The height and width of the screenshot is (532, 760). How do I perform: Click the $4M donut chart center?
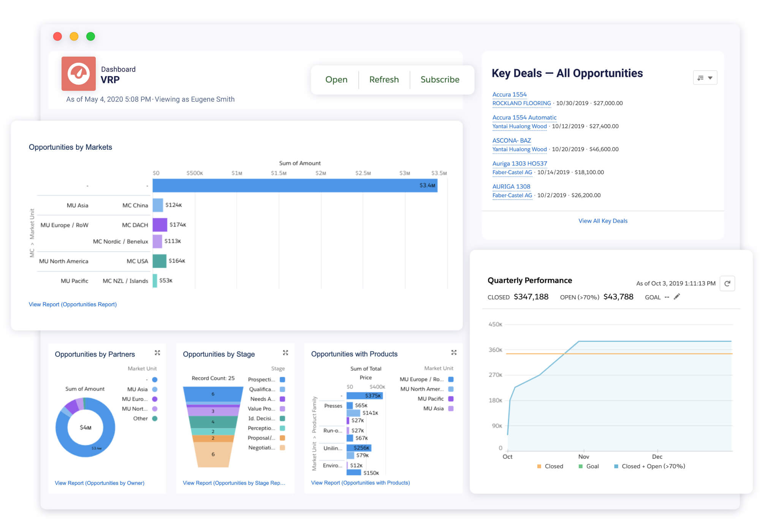(85, 427)
